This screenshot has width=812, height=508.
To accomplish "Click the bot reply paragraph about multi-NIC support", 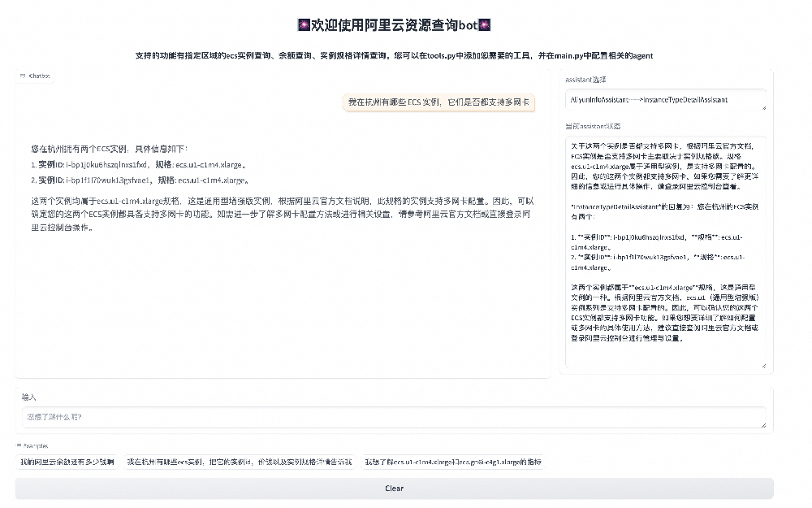I will (x=283, y=214).
